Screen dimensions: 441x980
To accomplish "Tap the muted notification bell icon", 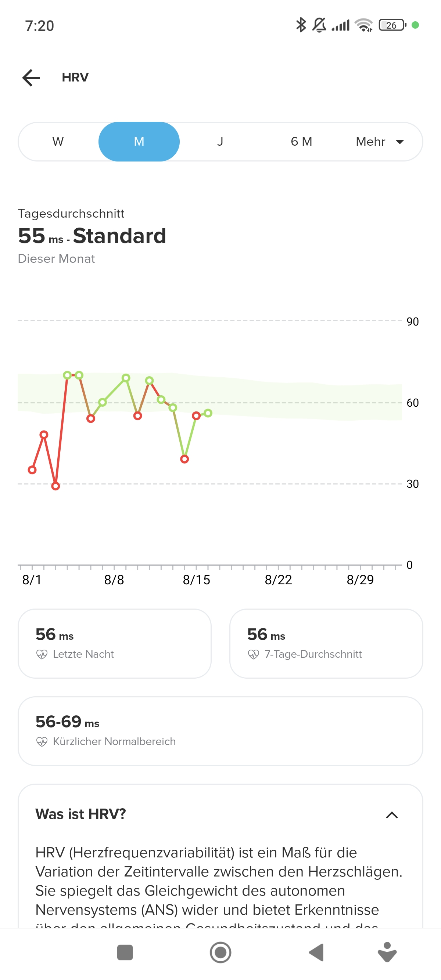I will tap(319, 25).
